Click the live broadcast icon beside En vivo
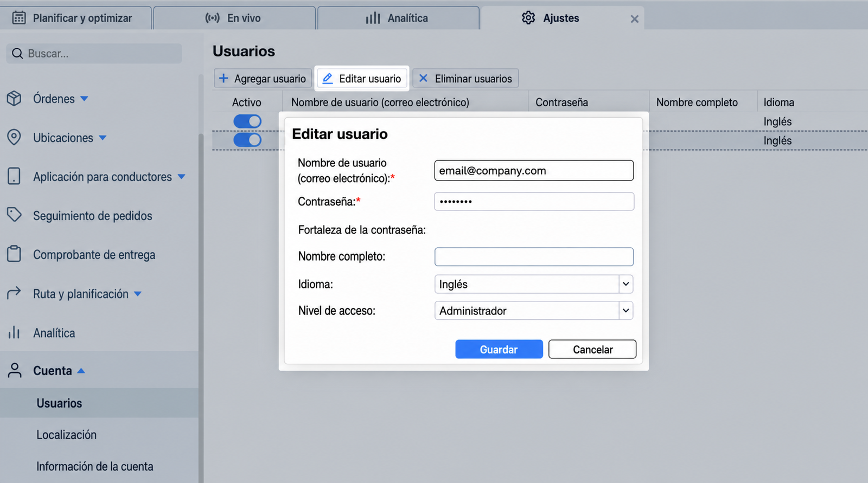Viewport: 868px width, 483px height. 213,18
